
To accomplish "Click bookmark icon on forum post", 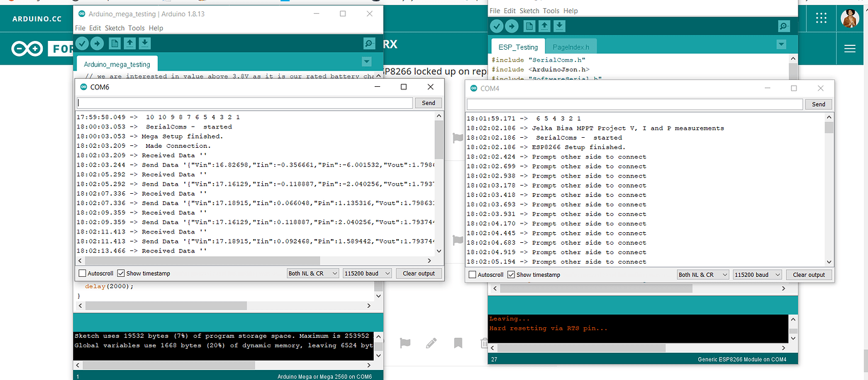I will tap(459, 344).
